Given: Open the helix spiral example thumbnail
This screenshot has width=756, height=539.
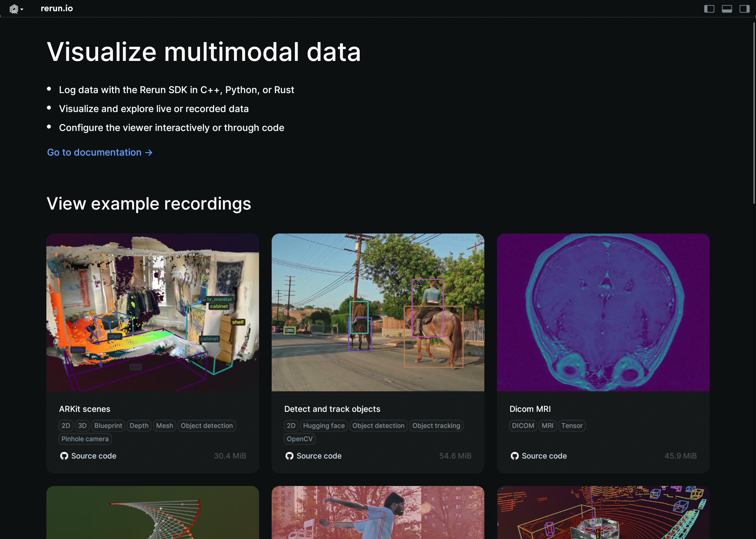Looking at the screenshot, I should pos(153,512).
